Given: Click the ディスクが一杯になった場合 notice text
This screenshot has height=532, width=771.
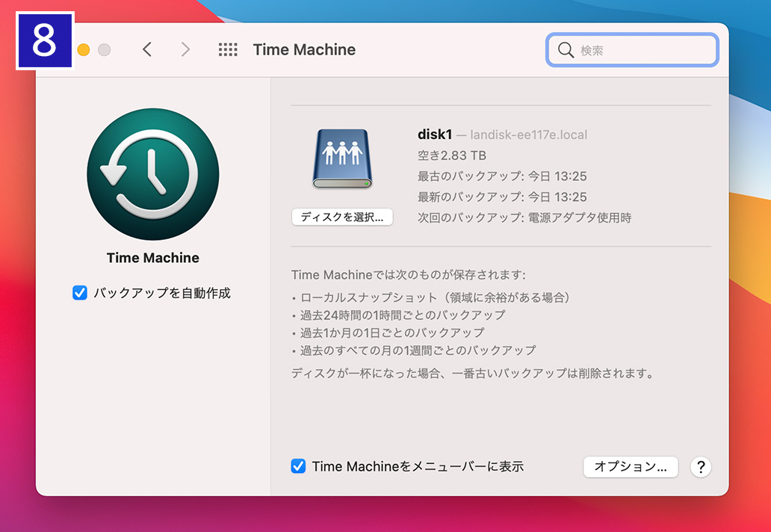Looking at the screenshot, I should click(473, 374).
